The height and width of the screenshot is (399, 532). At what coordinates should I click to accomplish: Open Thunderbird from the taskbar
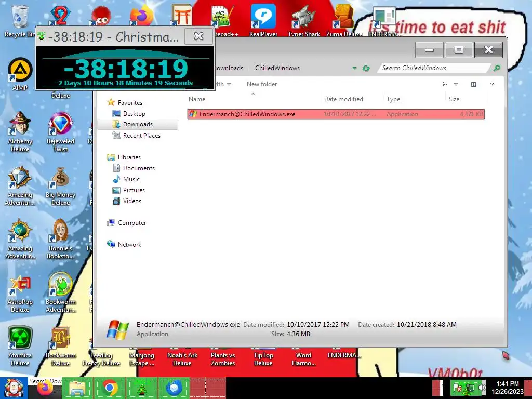[x=174, y=388]
